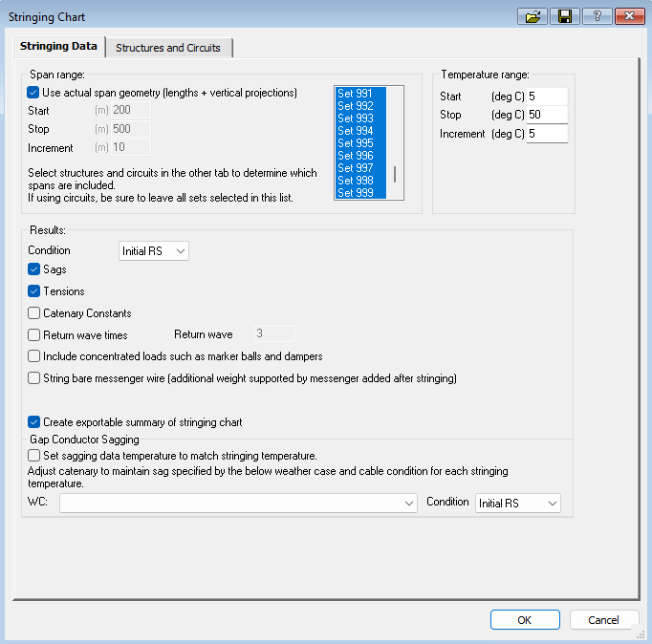
Task: Click the temperature Stop field
Action: click(547, 115)
